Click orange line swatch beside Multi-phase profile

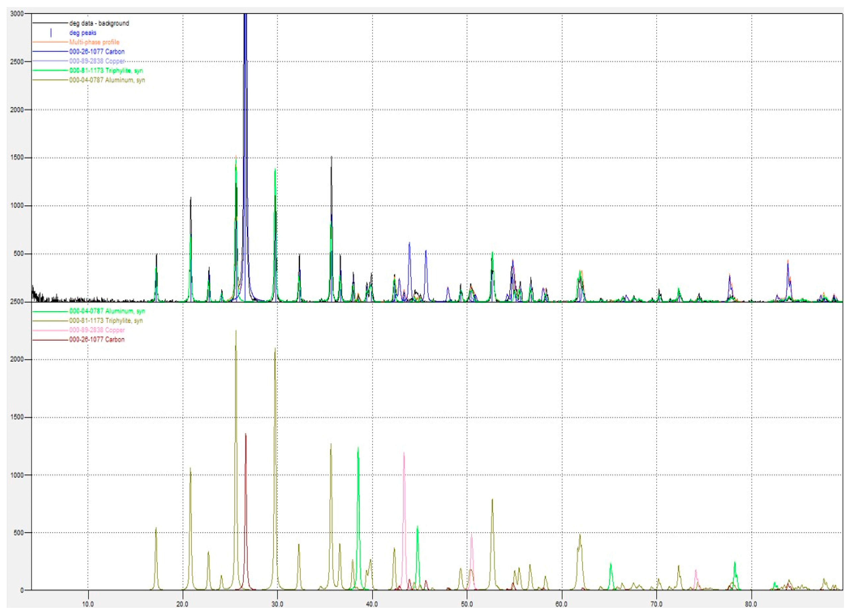50,42
